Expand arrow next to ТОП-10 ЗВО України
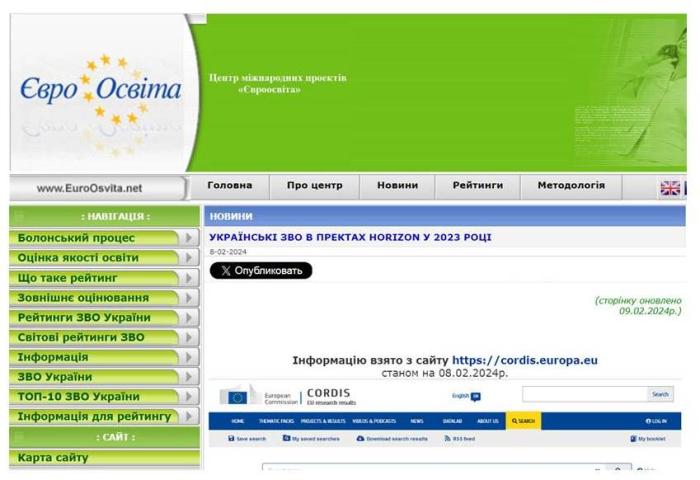 (x=188, y=397)
